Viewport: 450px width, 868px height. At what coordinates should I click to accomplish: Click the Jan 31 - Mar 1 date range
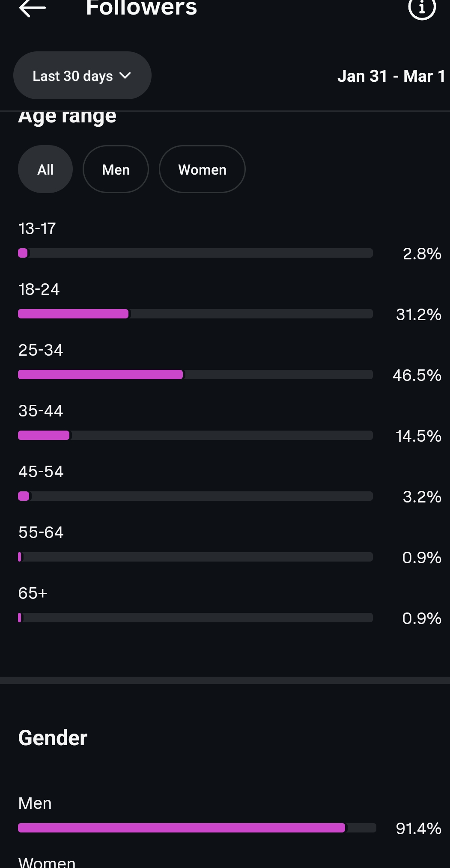point(391,76)
